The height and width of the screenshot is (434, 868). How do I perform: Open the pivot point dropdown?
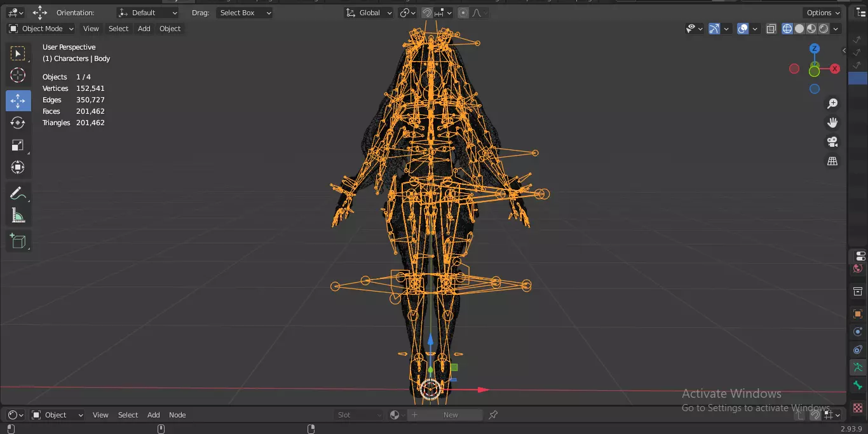coord(407,13)
